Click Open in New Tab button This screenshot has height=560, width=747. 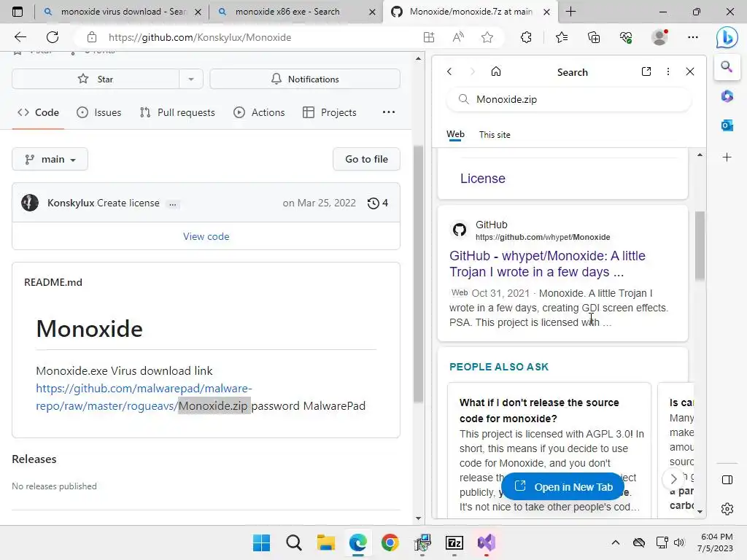tap(563, 486)
